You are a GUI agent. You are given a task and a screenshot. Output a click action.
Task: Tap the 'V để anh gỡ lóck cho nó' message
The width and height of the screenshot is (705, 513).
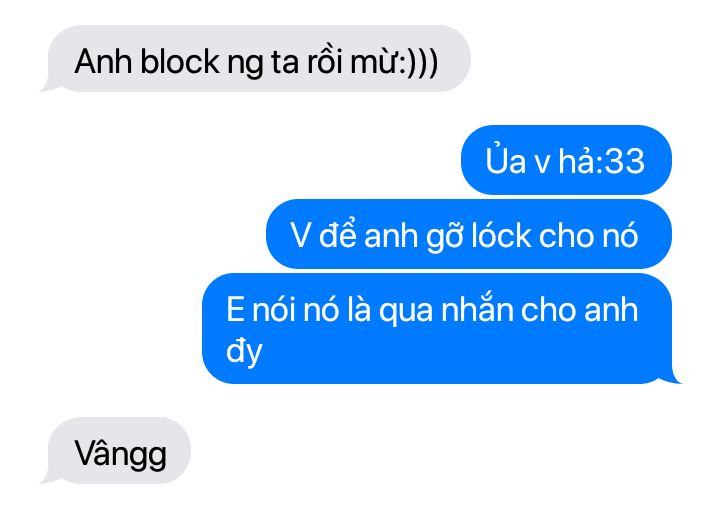click(469, 234)
